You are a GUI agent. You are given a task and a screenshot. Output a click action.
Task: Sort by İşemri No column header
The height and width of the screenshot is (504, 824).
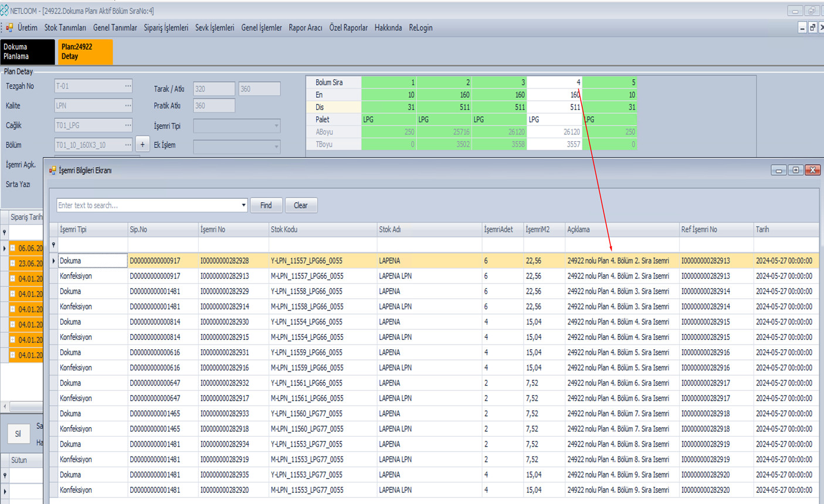click(233, 230)
